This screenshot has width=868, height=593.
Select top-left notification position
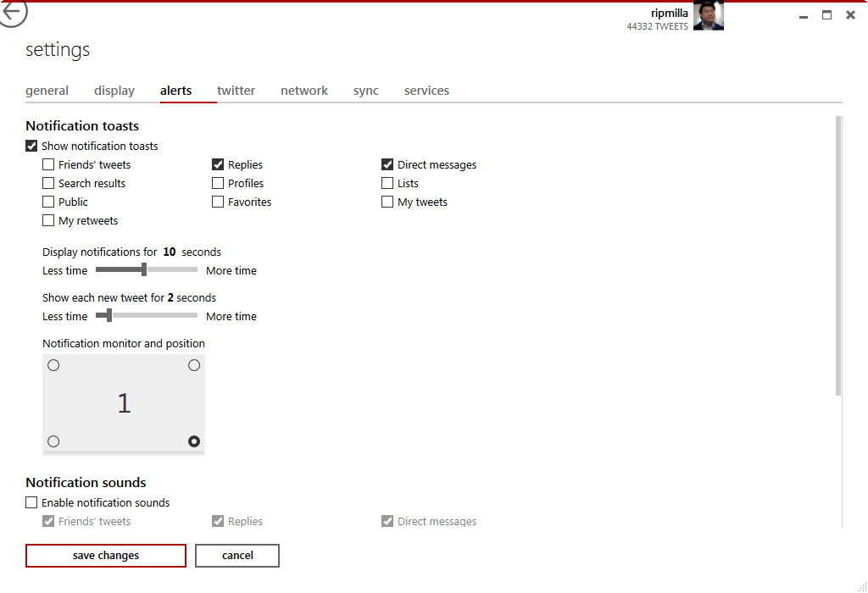pyautogui.click(x=53, y=365)
